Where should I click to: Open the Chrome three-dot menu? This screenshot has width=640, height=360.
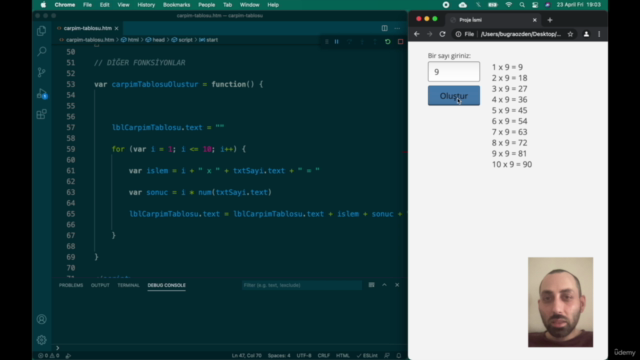point(599,34)
